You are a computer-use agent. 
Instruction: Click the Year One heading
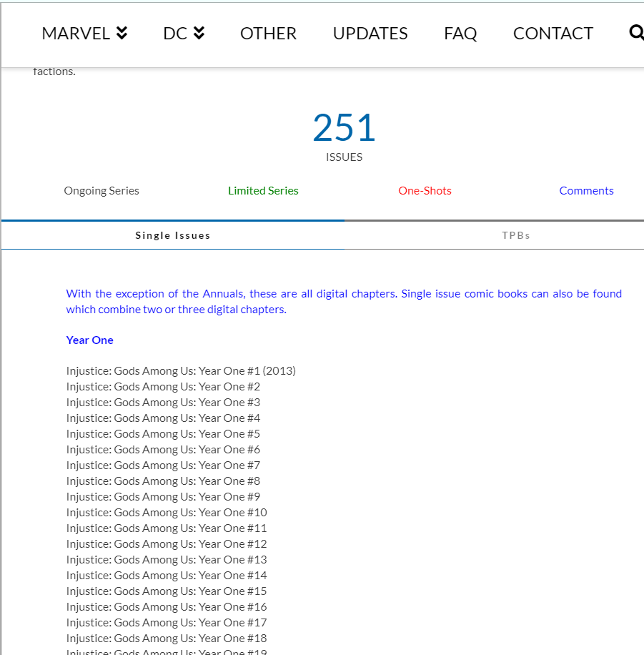point(90,340)
